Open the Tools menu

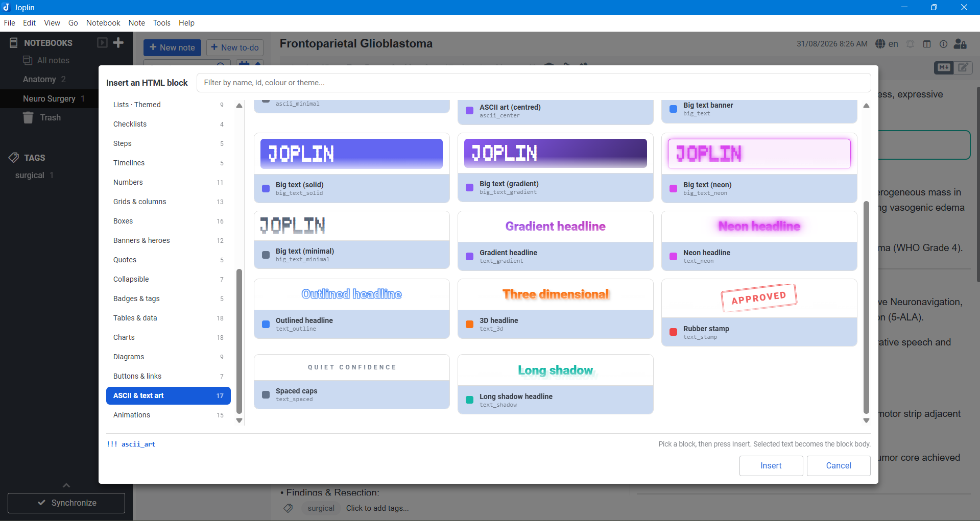(162, 23)
